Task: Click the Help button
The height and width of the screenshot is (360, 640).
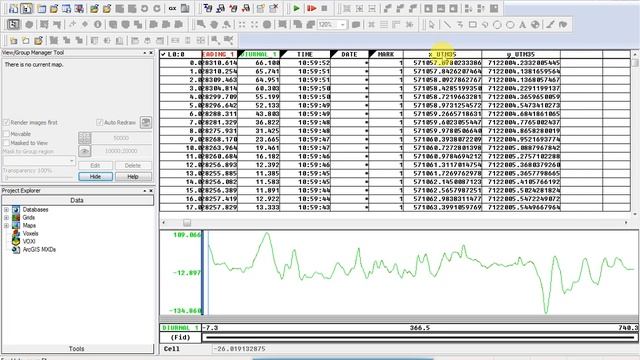Action: tap(133, 176)
